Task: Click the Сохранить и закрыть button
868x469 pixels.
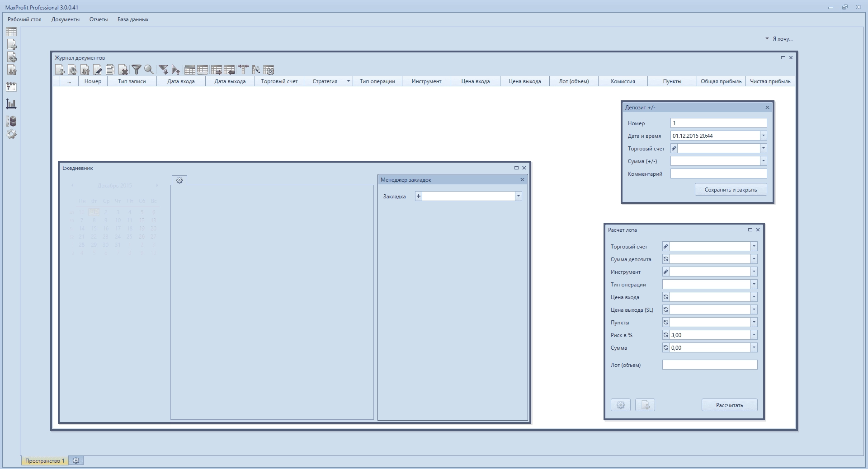Action: click(x=731, y=190)
